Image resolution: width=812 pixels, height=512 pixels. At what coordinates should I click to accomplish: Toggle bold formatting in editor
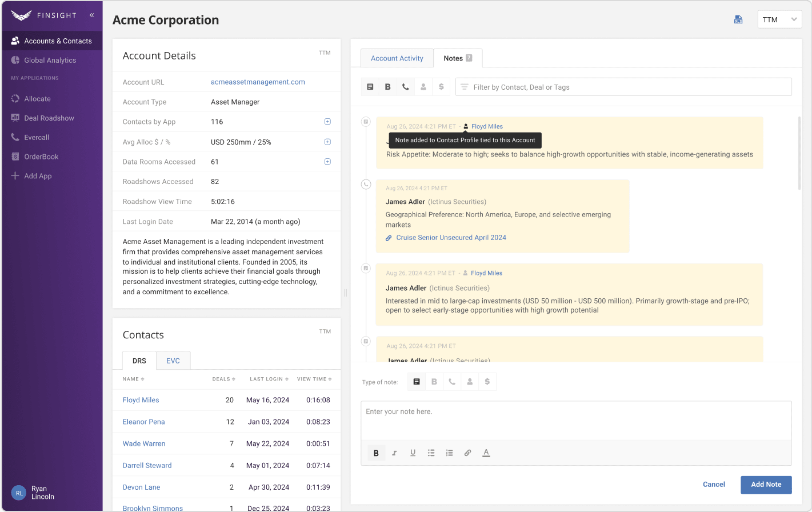click(376, 453)
